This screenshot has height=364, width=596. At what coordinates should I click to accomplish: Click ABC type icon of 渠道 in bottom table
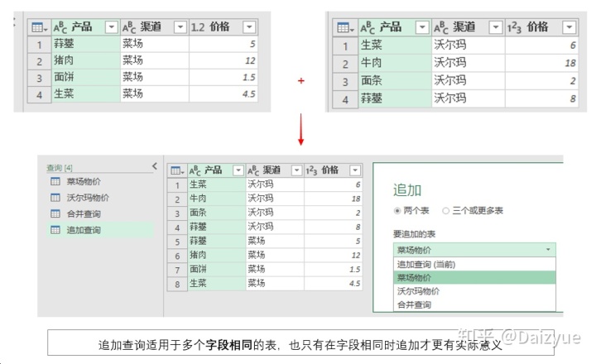coord(253,170)
